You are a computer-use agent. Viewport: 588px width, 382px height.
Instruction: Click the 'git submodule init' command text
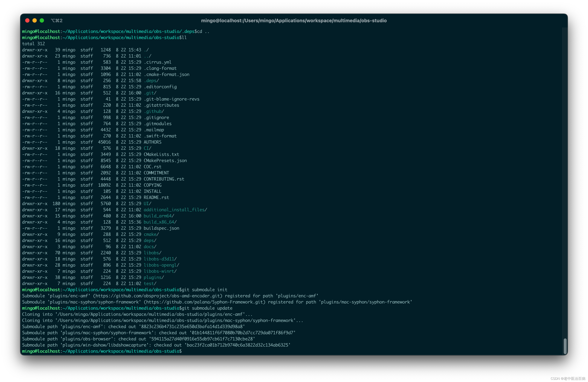tap(205, 290)
